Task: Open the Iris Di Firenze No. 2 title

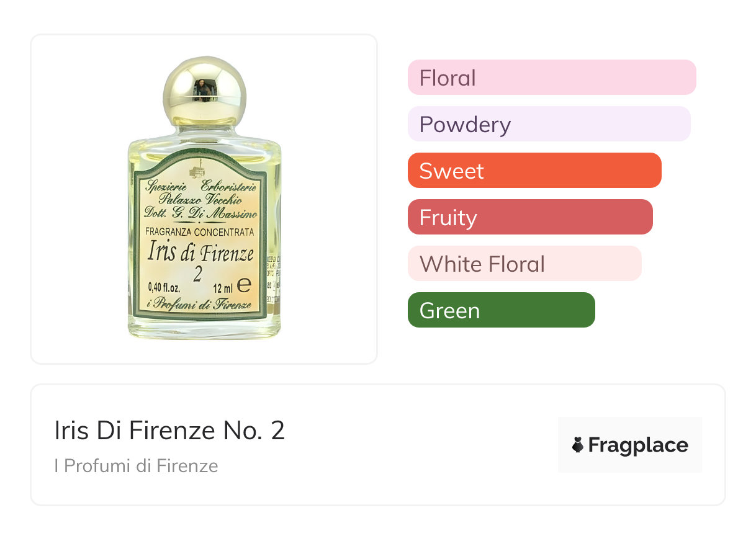Action: (169, 431)
